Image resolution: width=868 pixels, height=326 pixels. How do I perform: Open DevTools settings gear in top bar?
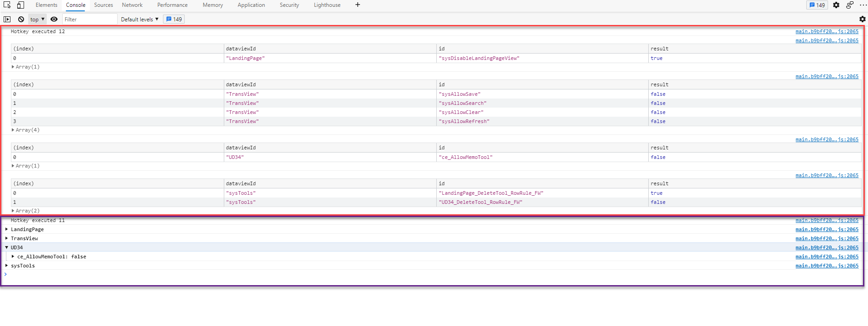[836, 5]
